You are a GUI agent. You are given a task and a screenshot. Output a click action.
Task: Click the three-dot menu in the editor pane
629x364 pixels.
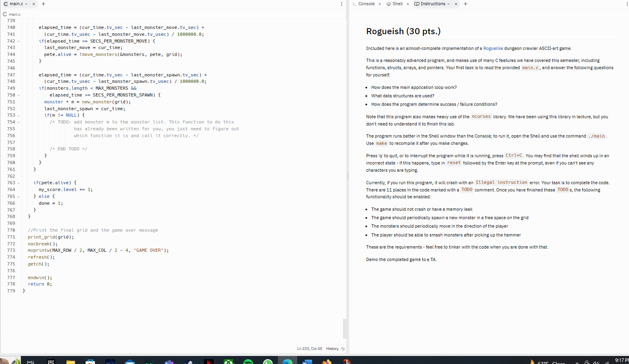[x=341, y=4]
